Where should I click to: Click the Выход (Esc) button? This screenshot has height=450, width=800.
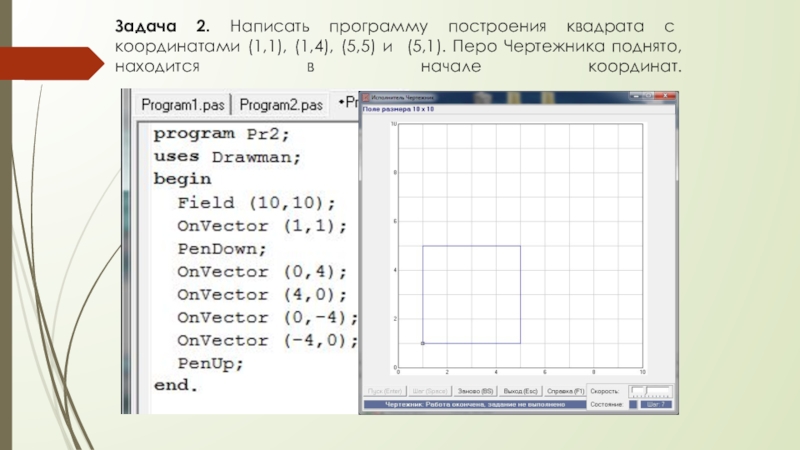(520, 391)
